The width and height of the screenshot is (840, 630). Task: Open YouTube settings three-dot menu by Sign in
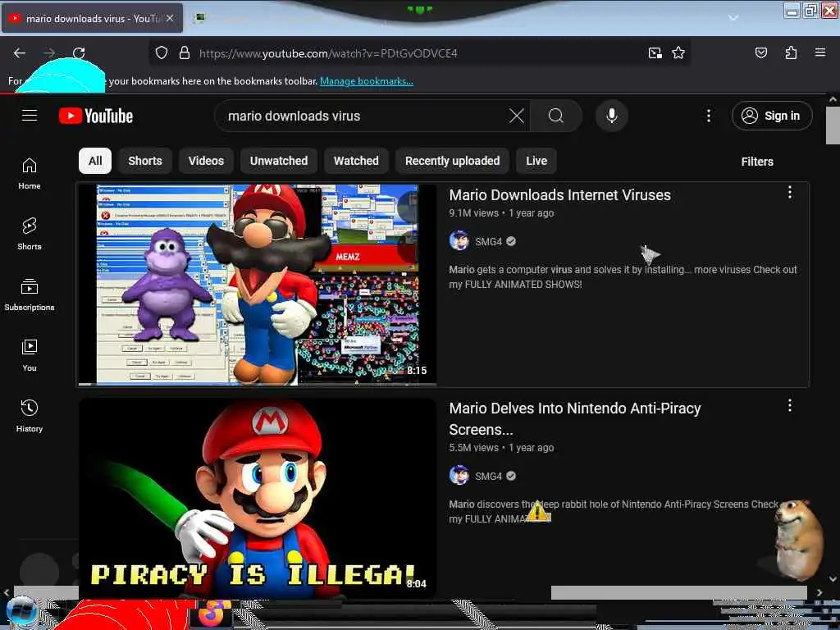(x=708, y=116)
